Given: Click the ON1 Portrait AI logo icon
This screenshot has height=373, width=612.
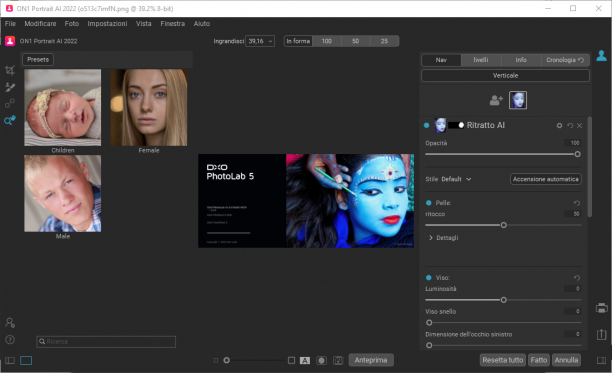Looking at the screenshot, I should (x=10, y=41).
